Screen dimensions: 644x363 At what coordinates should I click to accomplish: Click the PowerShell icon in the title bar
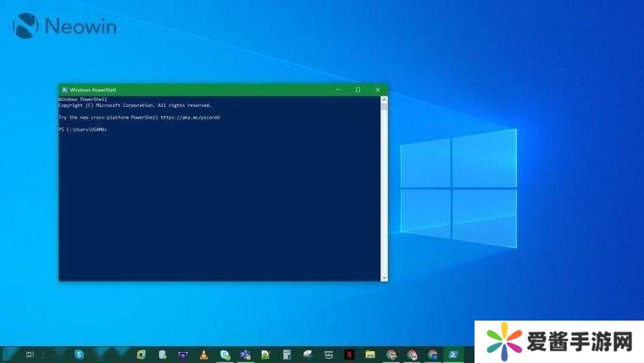coord(64,89)
